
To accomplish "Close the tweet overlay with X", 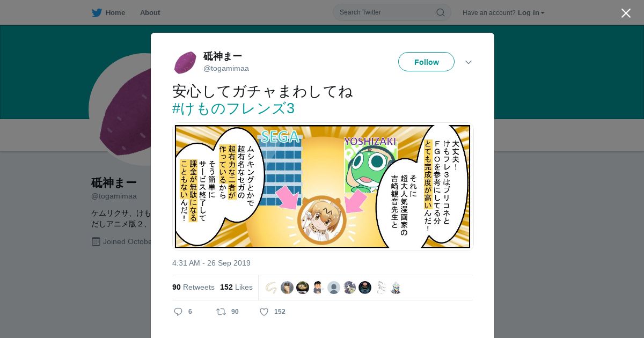I will [626, 13].
